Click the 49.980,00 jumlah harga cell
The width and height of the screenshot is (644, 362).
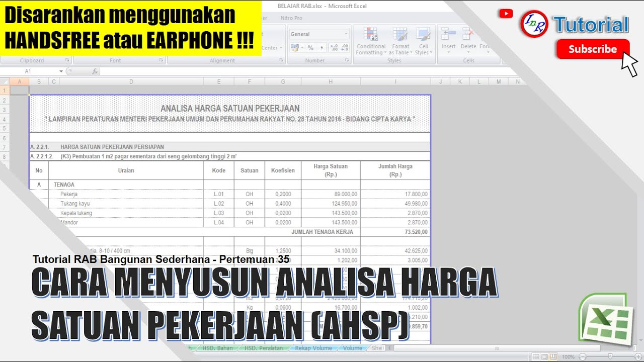(395, 204)
